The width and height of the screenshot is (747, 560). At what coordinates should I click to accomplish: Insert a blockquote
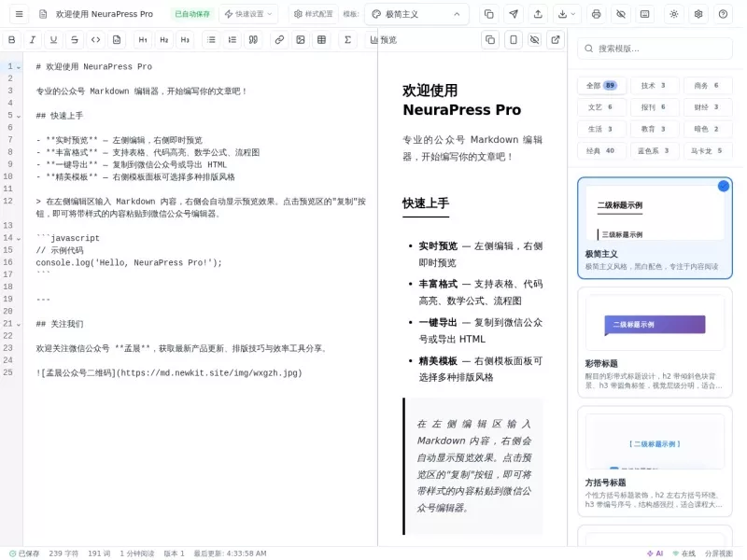pyautogui.click(x=253, y=40)
